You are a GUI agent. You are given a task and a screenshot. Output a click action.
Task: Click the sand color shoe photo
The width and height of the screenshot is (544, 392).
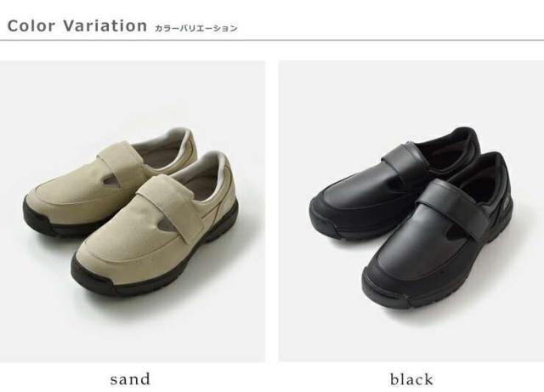tap(133, 212)
